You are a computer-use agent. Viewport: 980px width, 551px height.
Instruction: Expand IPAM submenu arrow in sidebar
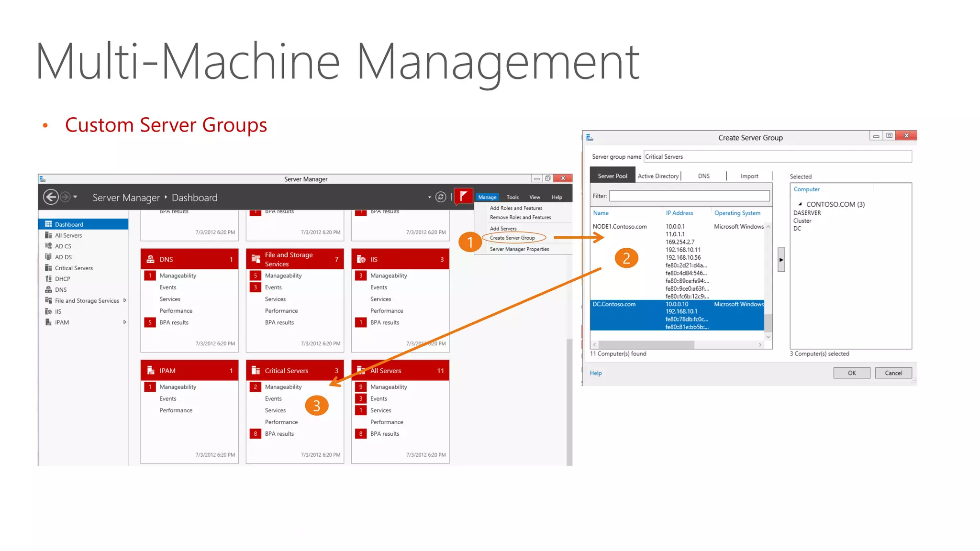pyautogui.click(x=124, y=322)
